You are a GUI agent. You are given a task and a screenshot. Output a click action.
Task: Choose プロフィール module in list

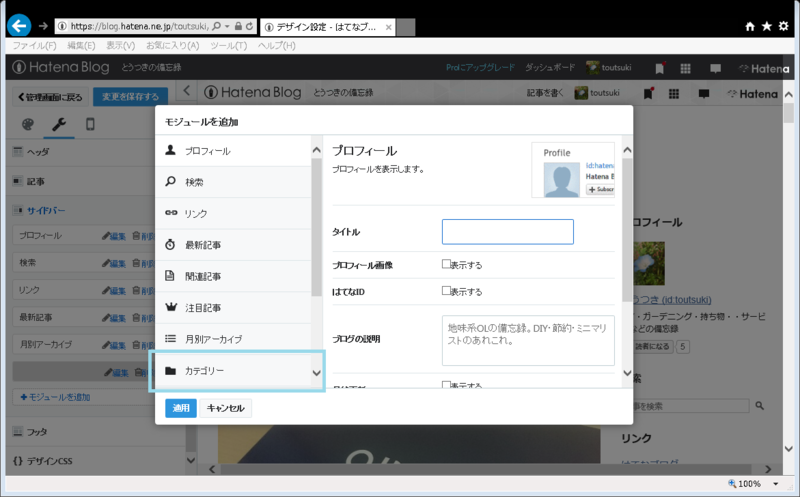(233, 151)
